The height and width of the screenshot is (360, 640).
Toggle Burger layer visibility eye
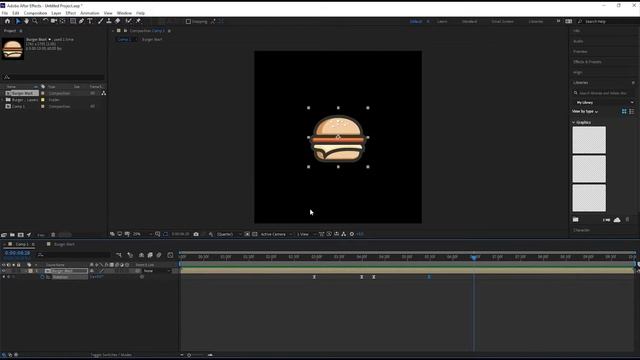click(x=4, y=271)
